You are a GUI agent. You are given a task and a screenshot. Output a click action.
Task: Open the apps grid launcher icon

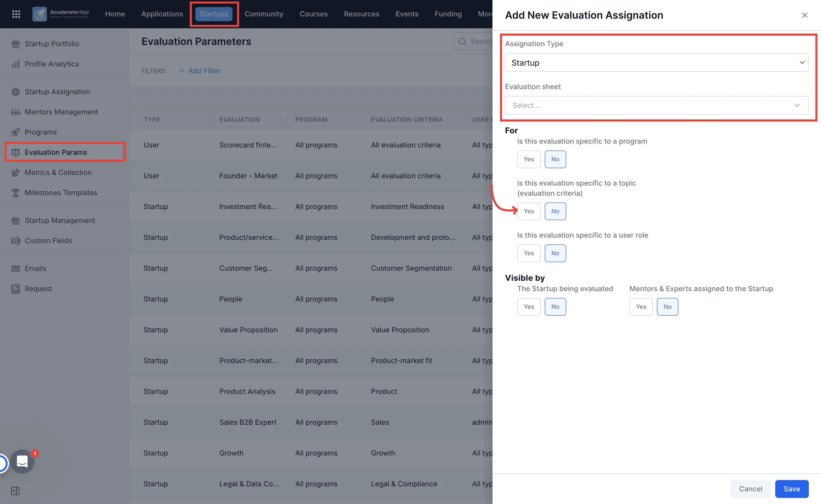pos(16,14)
